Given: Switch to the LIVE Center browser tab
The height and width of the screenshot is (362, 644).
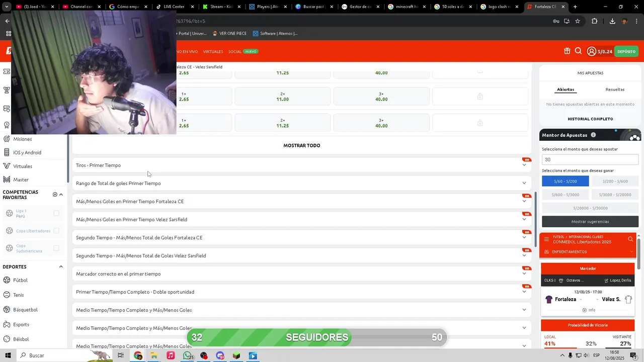Looking at the screenshot, I should click(174, 7).
